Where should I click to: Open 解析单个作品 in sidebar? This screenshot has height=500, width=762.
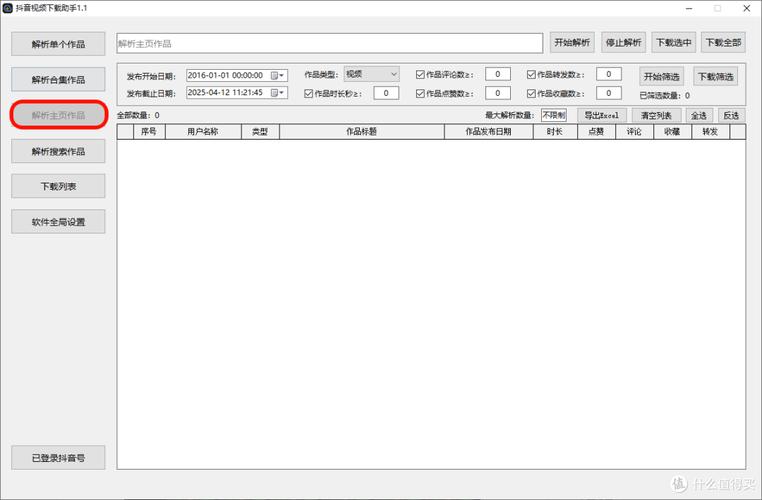(58, 44)
